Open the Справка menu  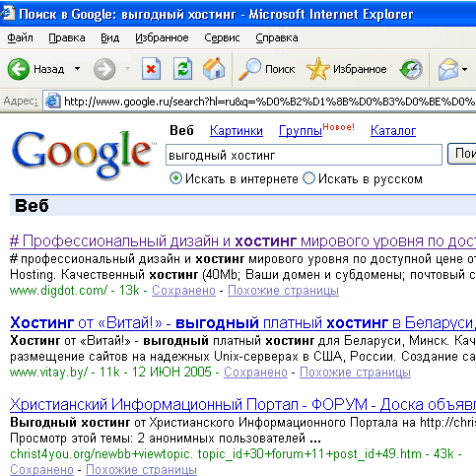277,37
